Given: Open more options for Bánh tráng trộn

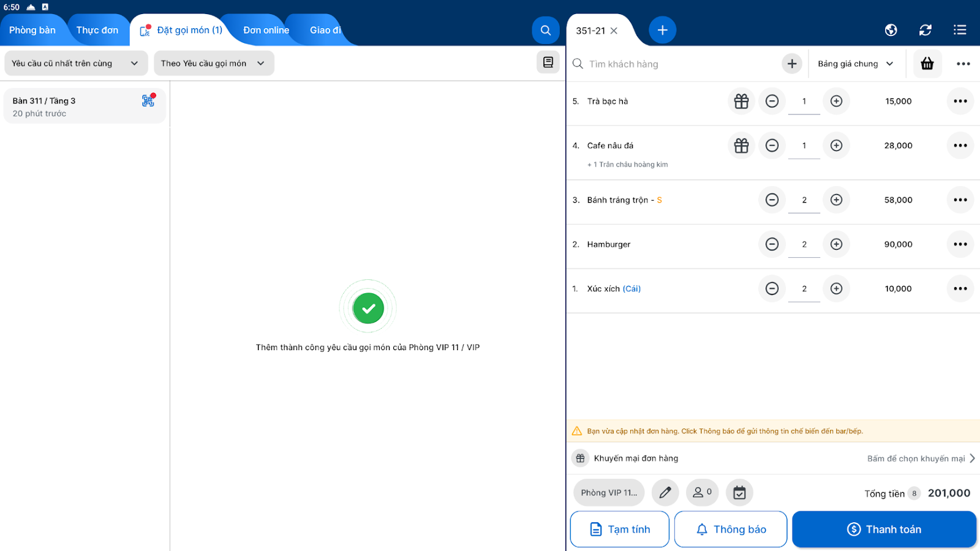Looking at the screenshot, I should pos(960,200).
